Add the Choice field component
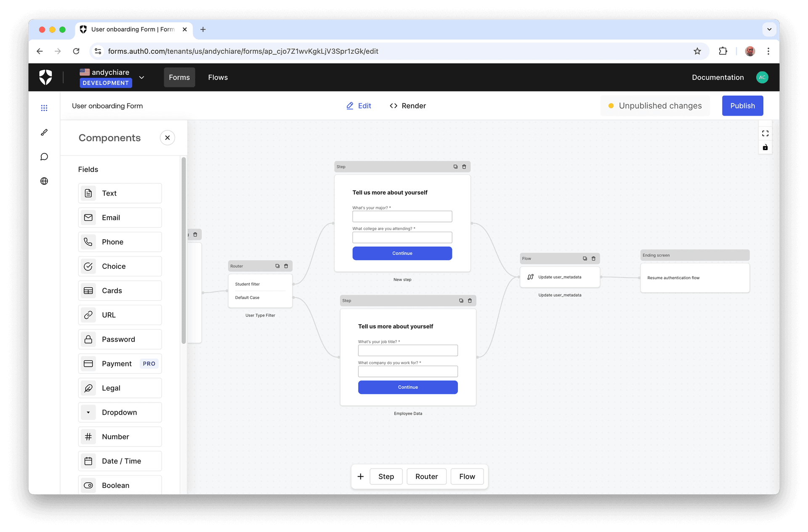808x532 pixels. click(x=120, y=267)
